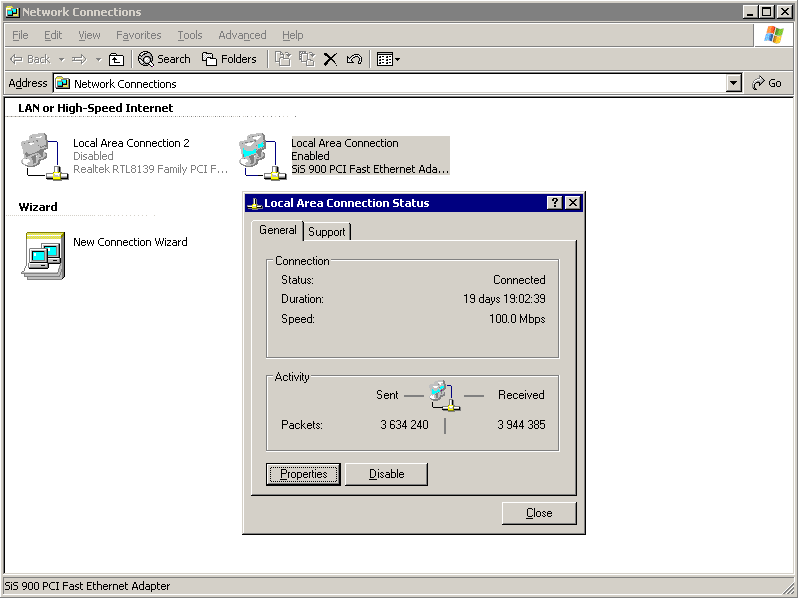The width and height of the screenshot is (798, 598).
Task: Click the Close button in status dialog
Action: coord(539,513)
